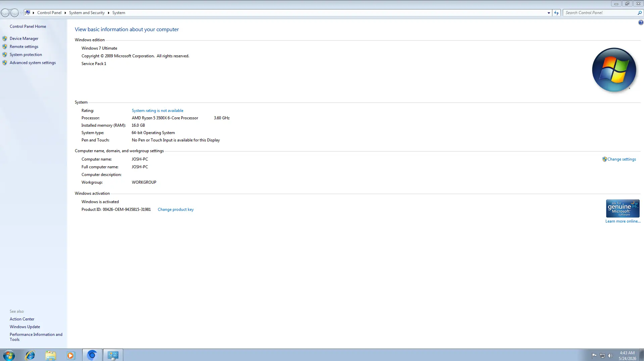This screenshot has height=361, width=644.
Task: Open Device Manager link
Action: point(24,39)
